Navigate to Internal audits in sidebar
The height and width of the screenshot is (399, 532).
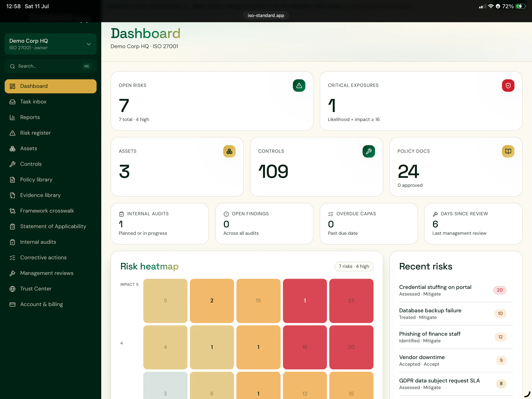50,242
